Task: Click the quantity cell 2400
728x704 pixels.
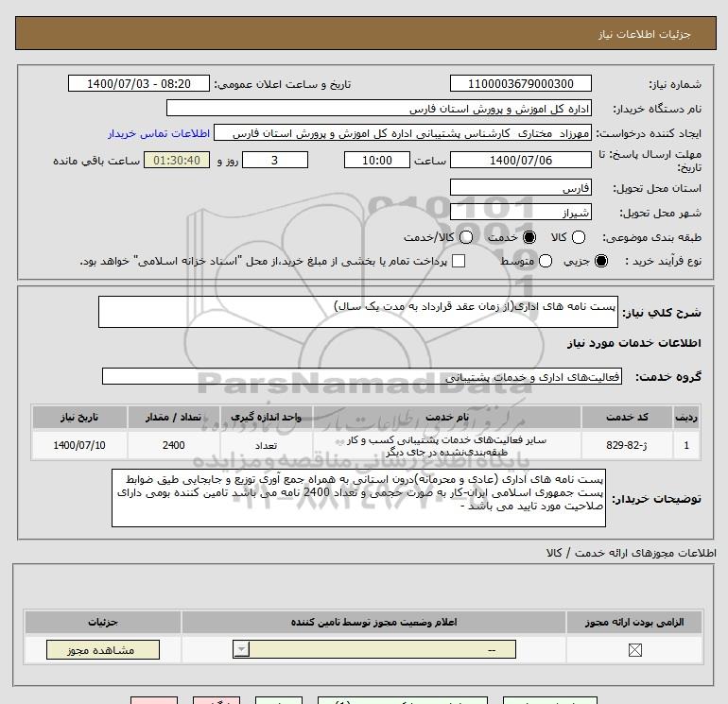Action: [x=174, y=445]
